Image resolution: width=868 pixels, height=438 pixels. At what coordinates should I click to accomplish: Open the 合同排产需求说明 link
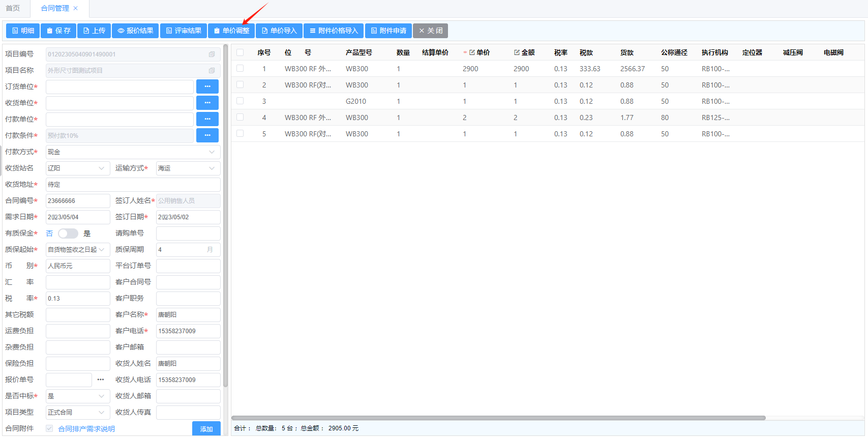[x=86, y=429]
